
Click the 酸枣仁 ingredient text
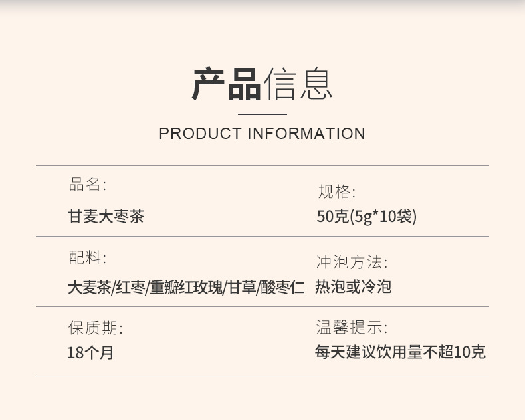pyautogui.click(x=282, y=288)
